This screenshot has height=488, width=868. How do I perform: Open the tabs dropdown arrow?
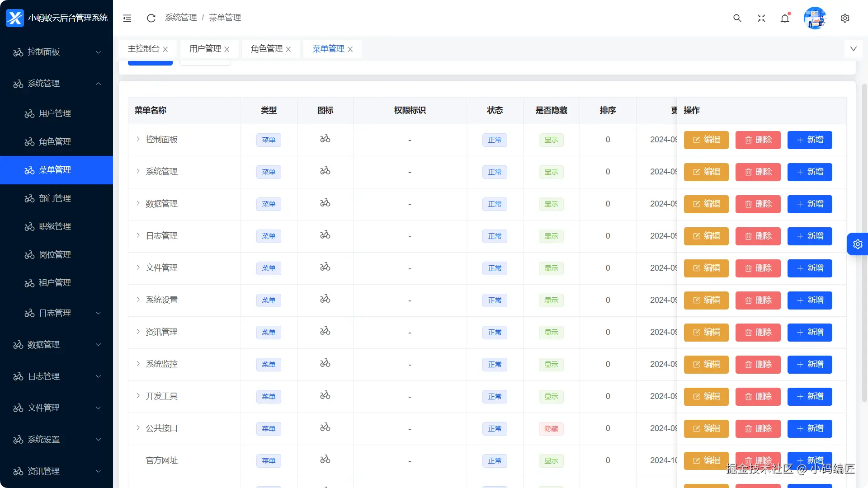click(853, 49)
